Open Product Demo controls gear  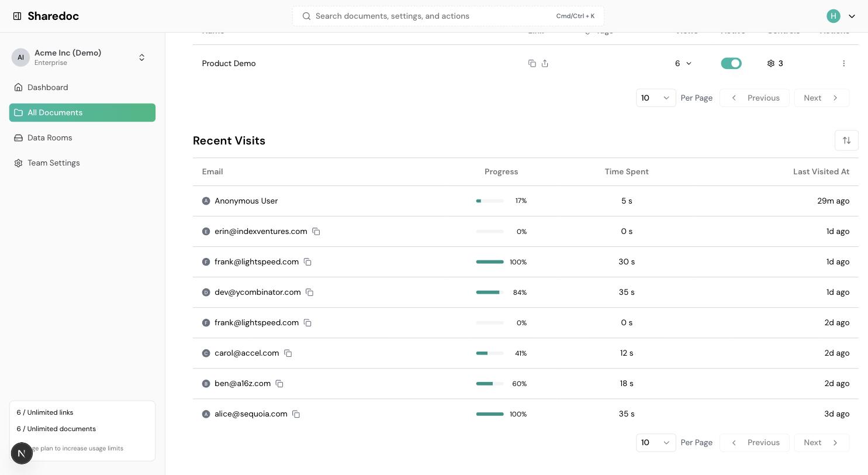click(771, 63)
